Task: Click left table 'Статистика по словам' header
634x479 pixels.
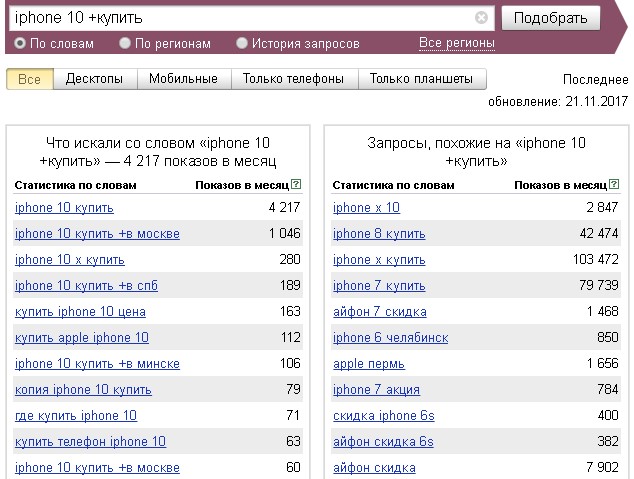Action: tap(75, 185)
